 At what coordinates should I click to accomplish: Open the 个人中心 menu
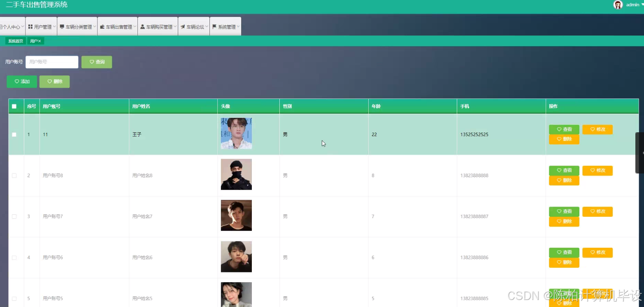12,27
